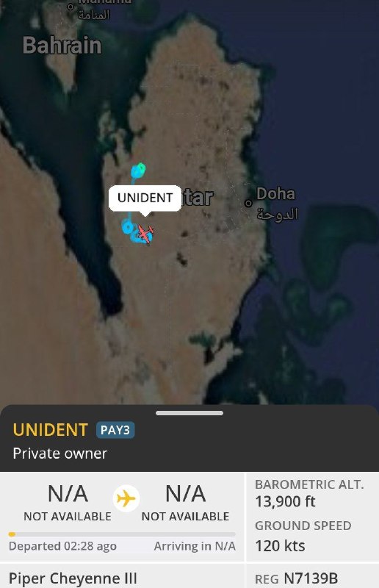Open the N/A departure airport field

point(68,503)
